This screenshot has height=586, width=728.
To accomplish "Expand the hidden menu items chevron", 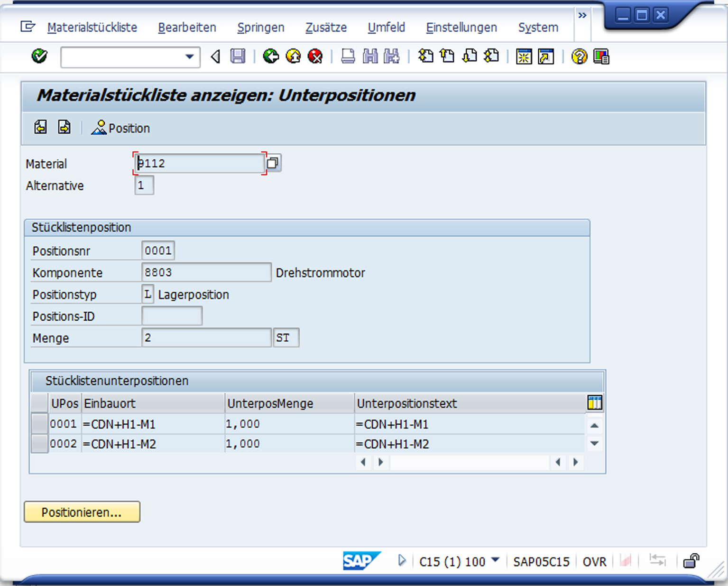I will (582, 16).
